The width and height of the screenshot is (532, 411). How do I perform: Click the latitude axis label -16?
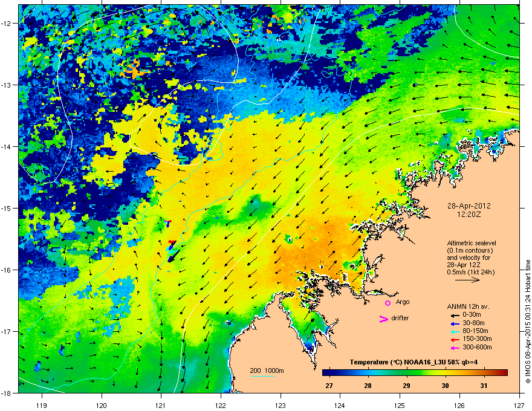coord(7,270)
